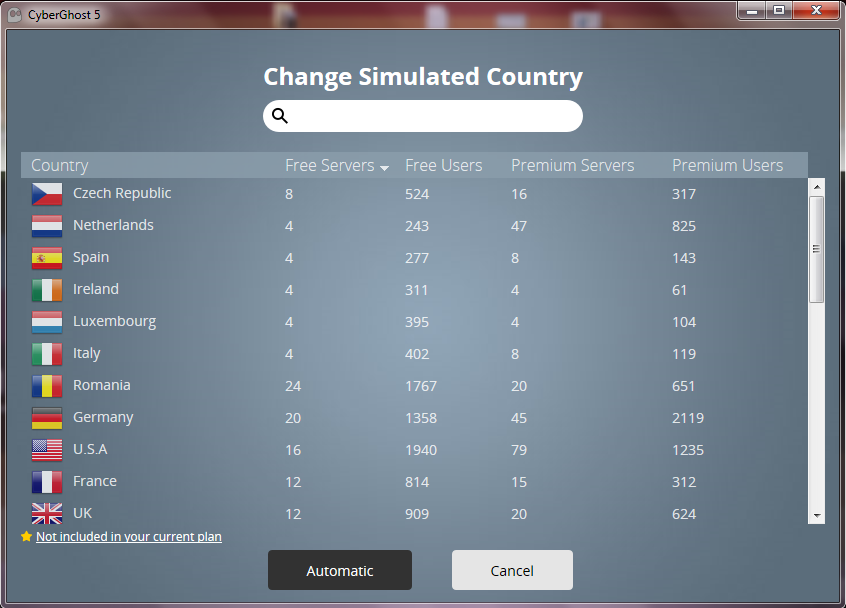
Task: Click the Luxembourg flag icon
Action: pyautogui.click(x=47, y=322)
